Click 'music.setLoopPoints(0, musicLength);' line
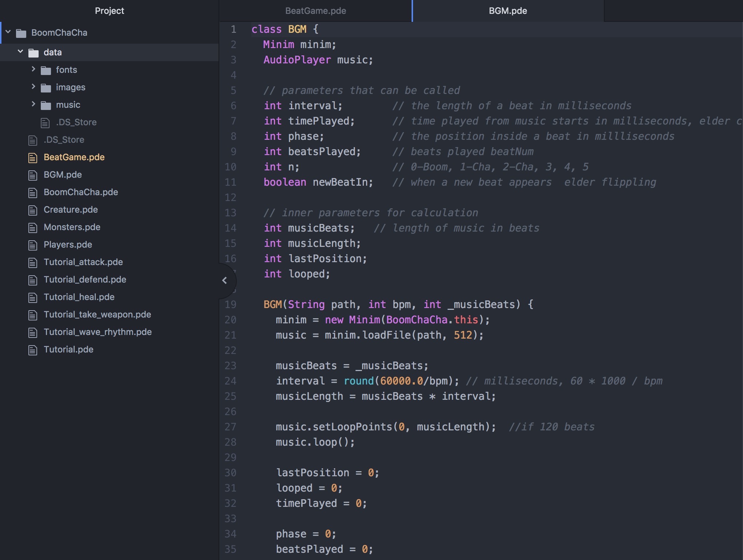The image size is (743, 560). point(386,427)
